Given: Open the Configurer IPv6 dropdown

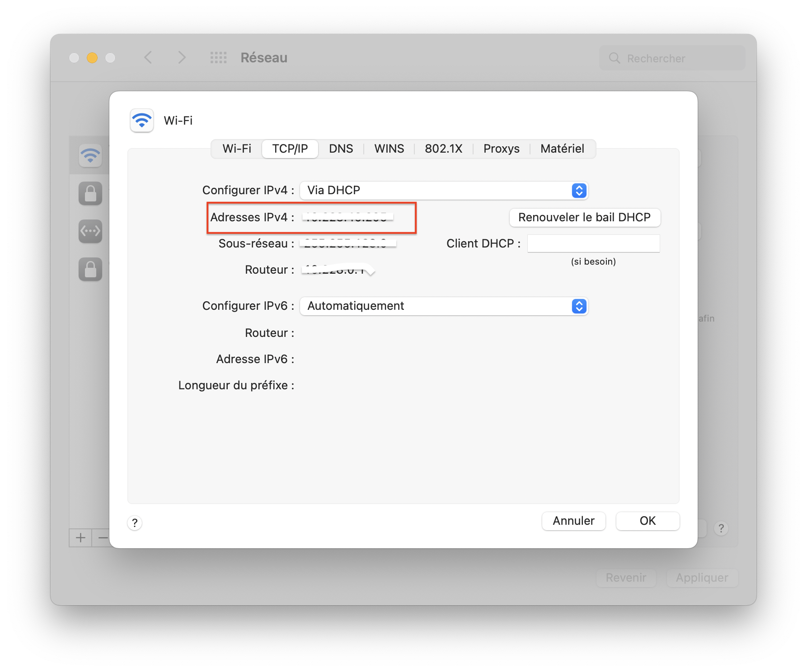Looking at the screenshot, I should pos(444,306).
